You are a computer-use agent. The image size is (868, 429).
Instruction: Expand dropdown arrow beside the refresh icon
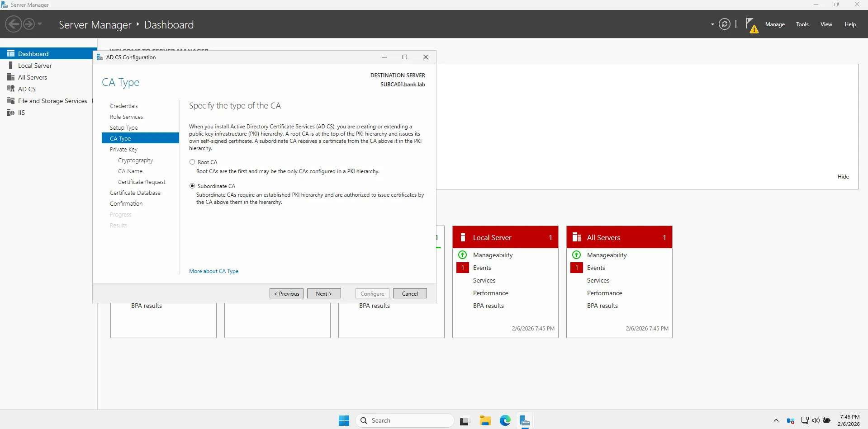tap(712, 24)
